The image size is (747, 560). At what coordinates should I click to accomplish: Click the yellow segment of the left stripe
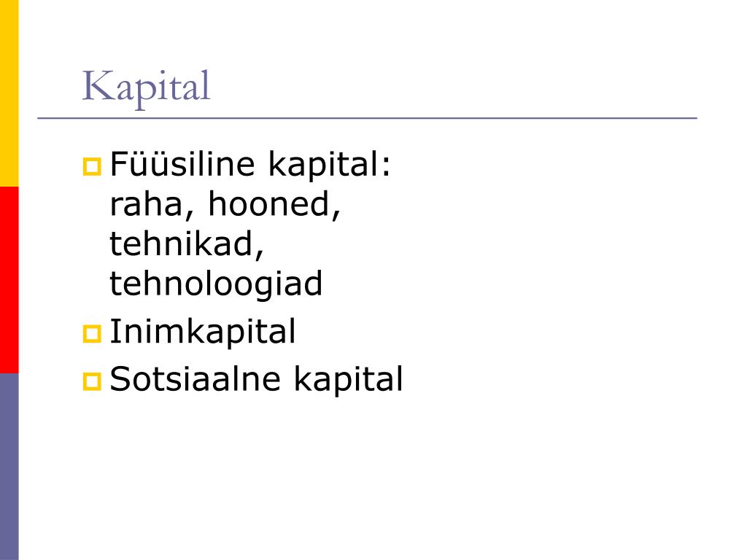tap(9, 93)
